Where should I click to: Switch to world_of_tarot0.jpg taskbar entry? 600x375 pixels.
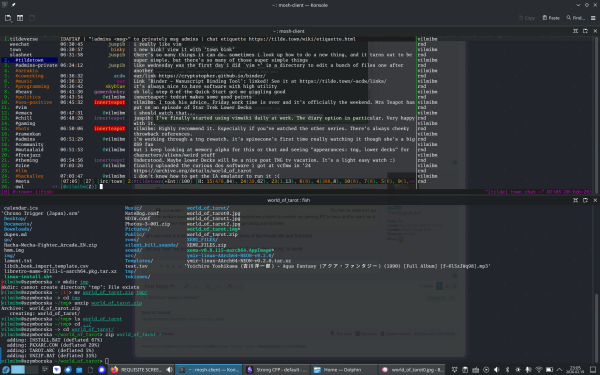tap(412, 370)
